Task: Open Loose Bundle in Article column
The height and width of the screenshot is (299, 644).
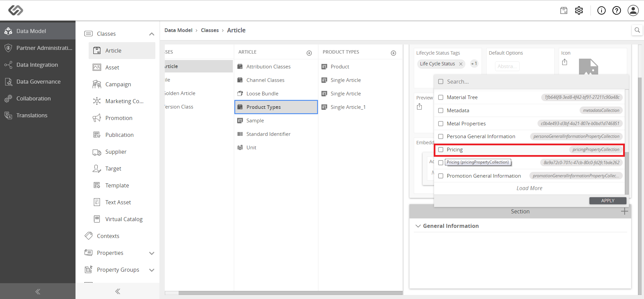Action: 276,94
